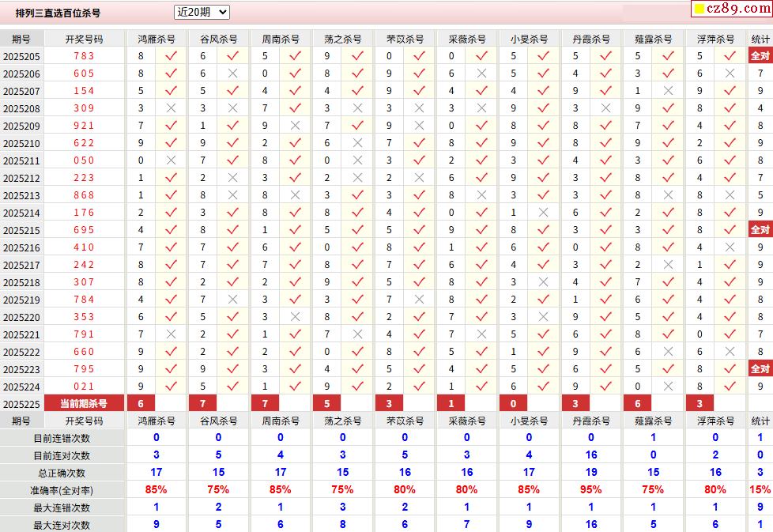
Task: Click the check mark for 芣苡杀号 in row 2025220
Action: (x=420, y=317)
